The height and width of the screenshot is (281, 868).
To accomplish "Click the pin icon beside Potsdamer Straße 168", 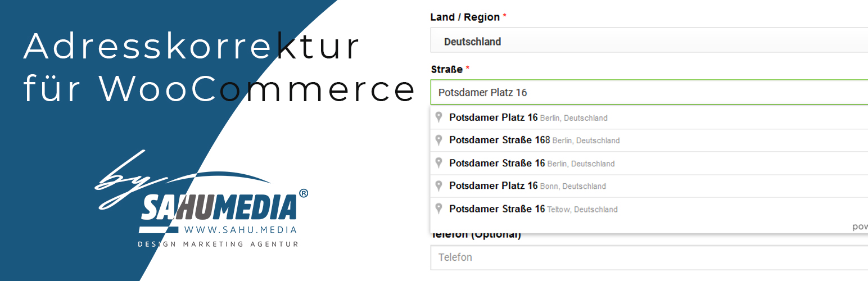I will pos(439,140).
